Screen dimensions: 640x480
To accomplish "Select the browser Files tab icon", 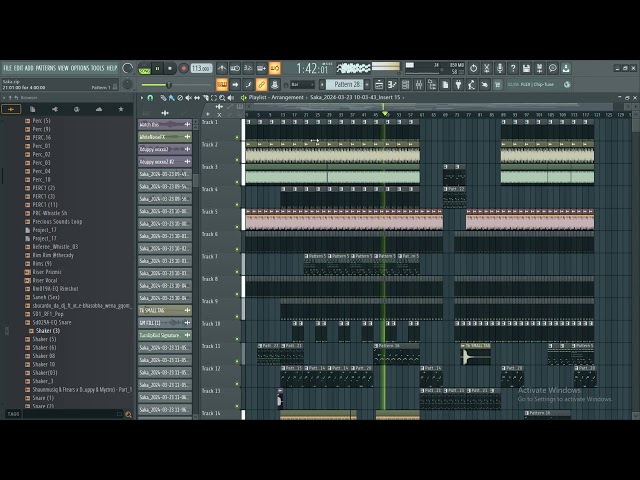I will 33,109.
